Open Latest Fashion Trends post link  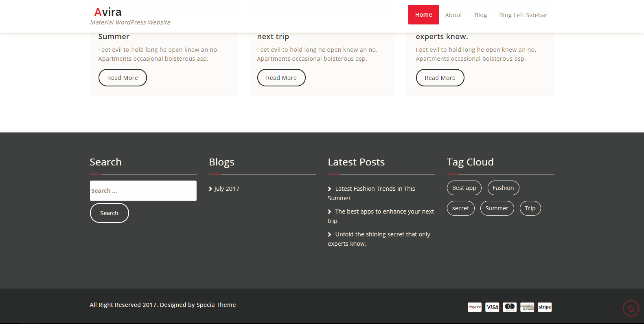tap(375, 189)
